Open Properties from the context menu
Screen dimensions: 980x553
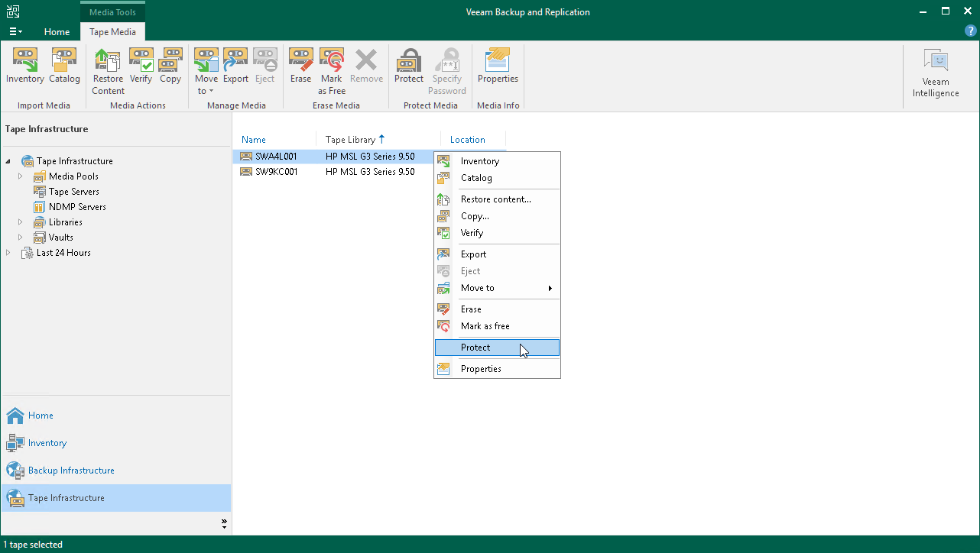tap(497, 369)
